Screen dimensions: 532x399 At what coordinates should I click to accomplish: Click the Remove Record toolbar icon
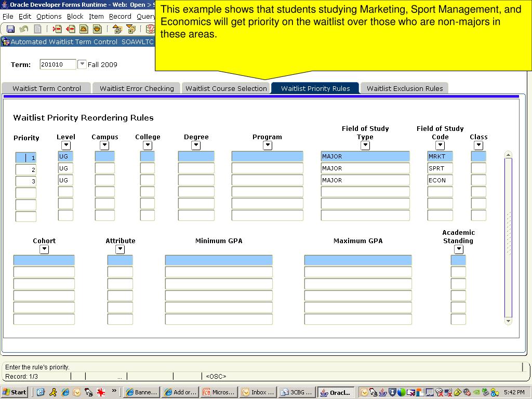coord(70,29)
